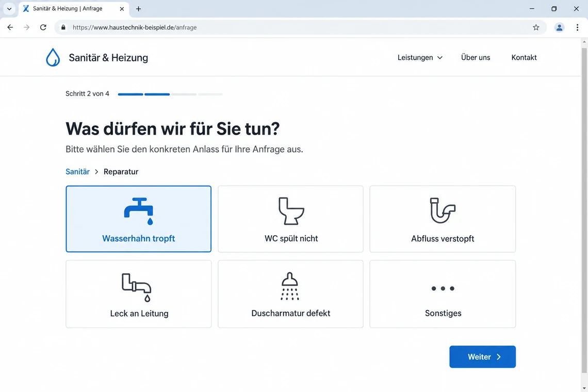Viewport: 588px width, 392px height.
Task: Open the browser three-dot menu
Action: tap(577, 27)
